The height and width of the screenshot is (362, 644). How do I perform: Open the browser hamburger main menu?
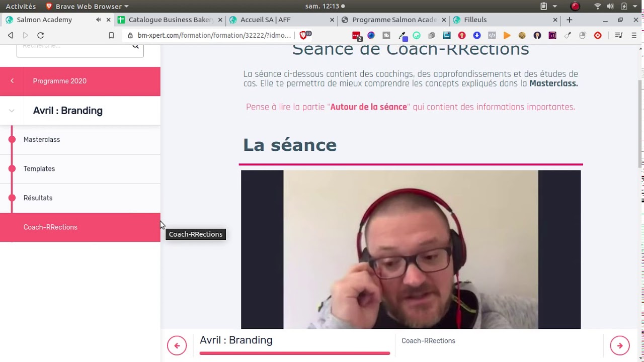coord(634,35)
